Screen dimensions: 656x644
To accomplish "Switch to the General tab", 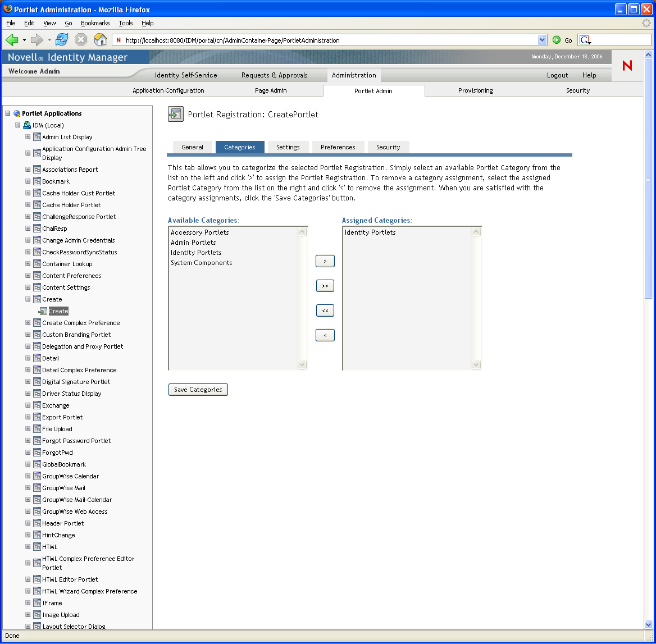I will point(193,147).
